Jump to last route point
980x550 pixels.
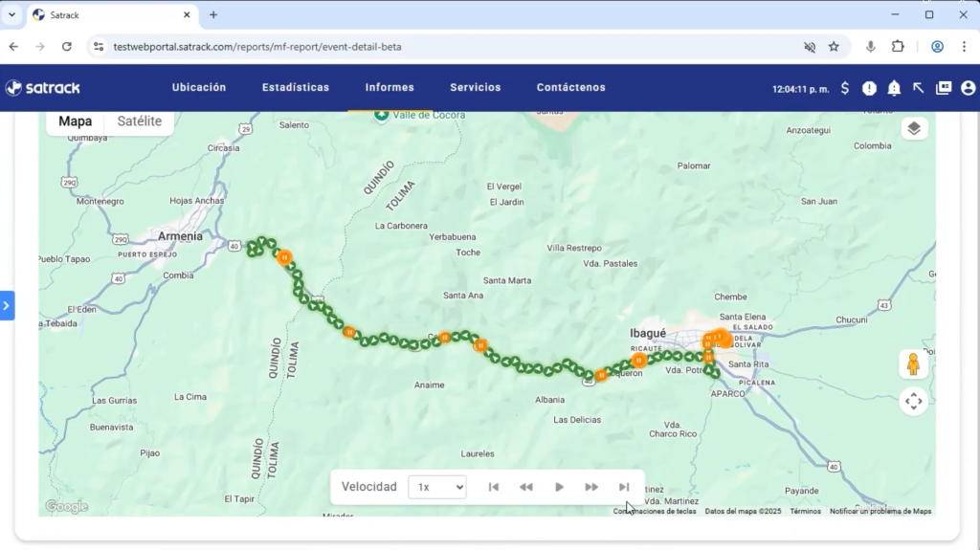coord(624,487)
